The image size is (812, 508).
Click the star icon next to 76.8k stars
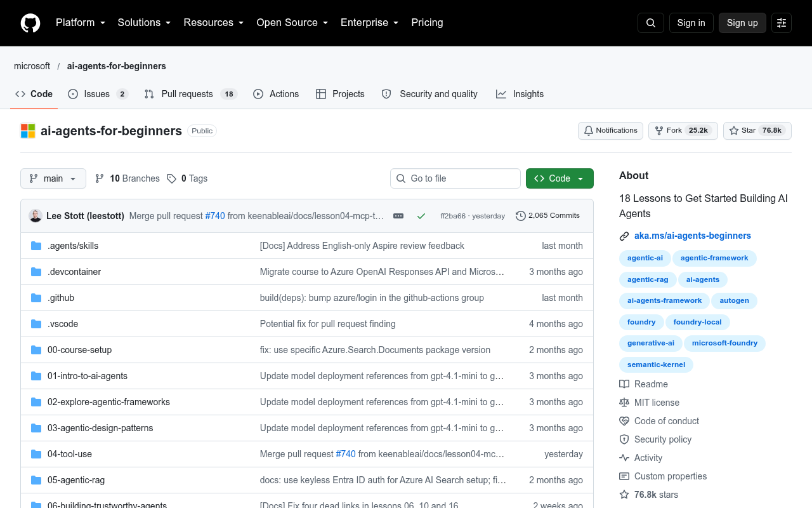(624, 495)
